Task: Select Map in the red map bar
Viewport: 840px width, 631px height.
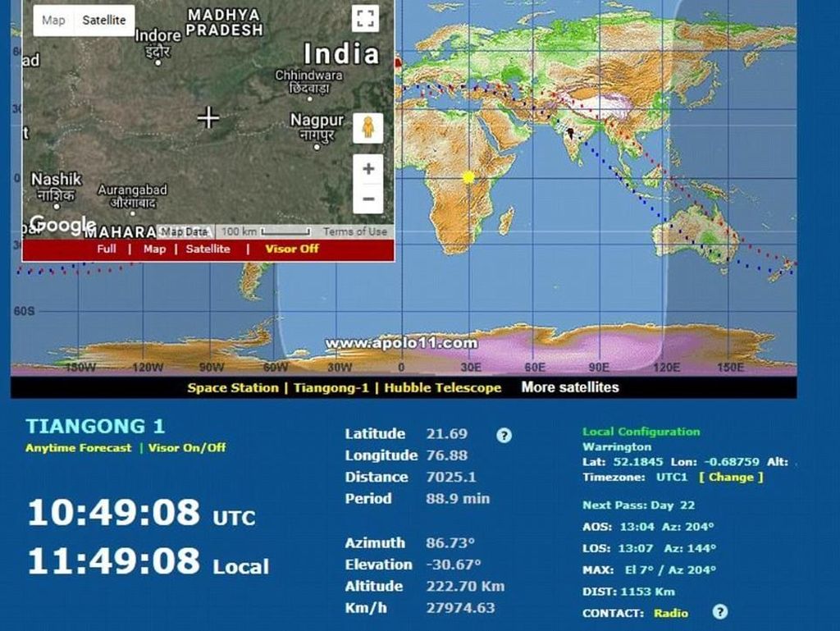Action: pyautogui.click(x=154, y=249)
